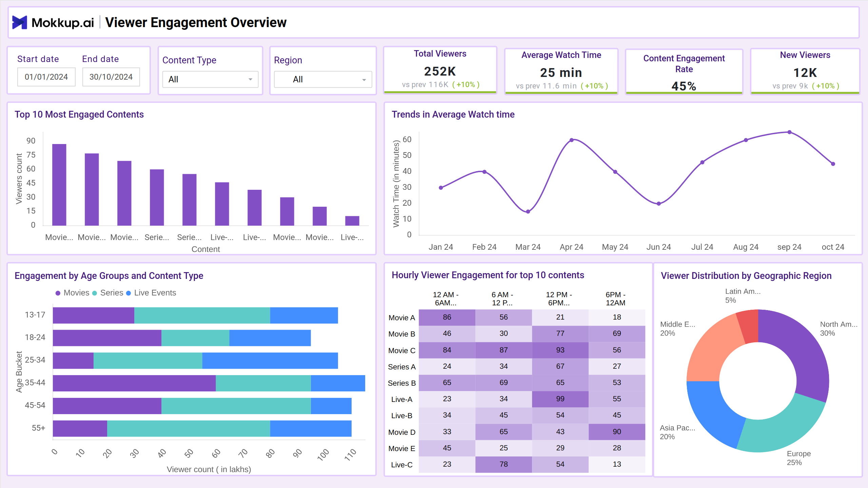Image resolution: width=868 pixels, height=488 pixels.
Task: Click the Apr 24 point on watch time line
Action: tap(572, 140)
